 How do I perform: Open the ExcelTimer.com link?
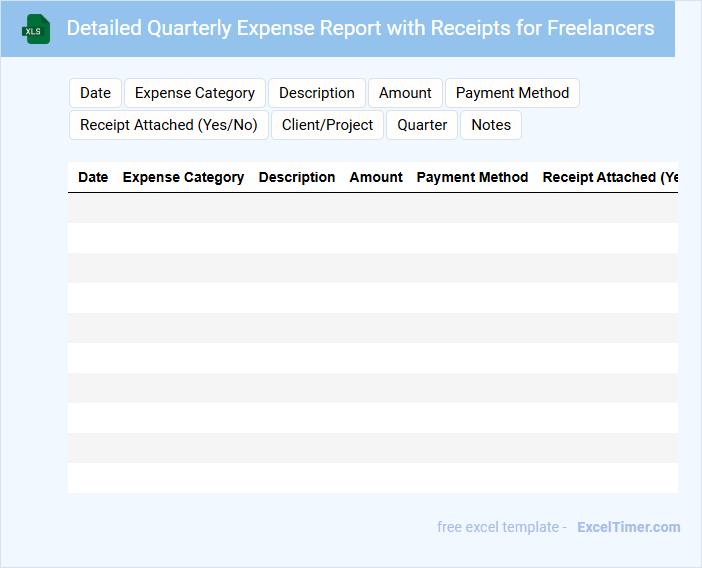[628, 527]
